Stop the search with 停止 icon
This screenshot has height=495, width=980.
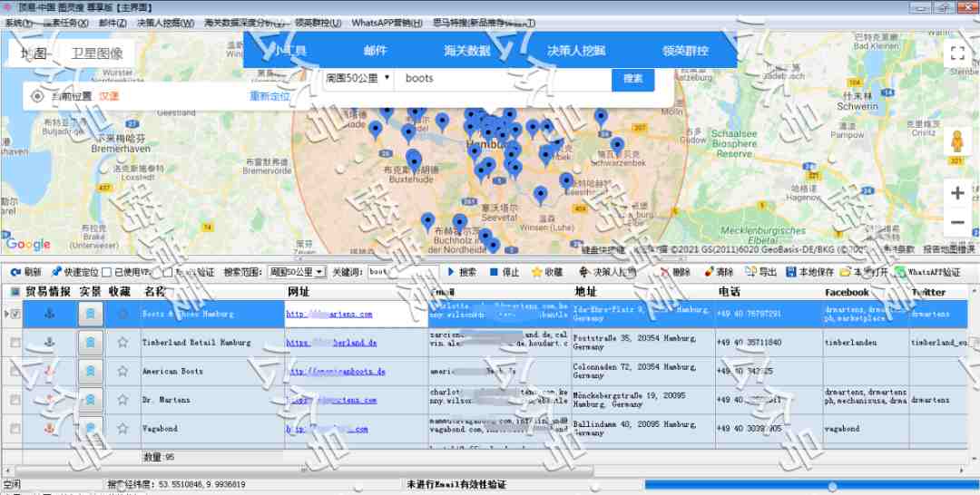[494, 272]
